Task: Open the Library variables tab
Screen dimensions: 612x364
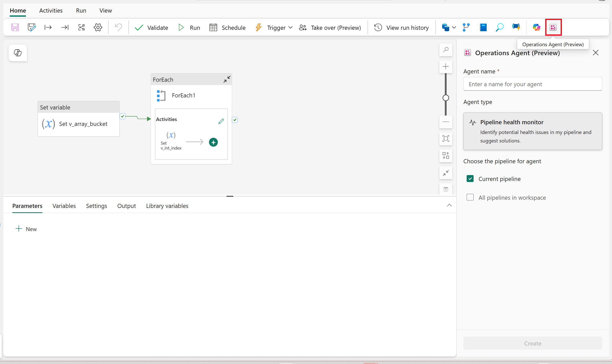Action: [x=167, y=206]
